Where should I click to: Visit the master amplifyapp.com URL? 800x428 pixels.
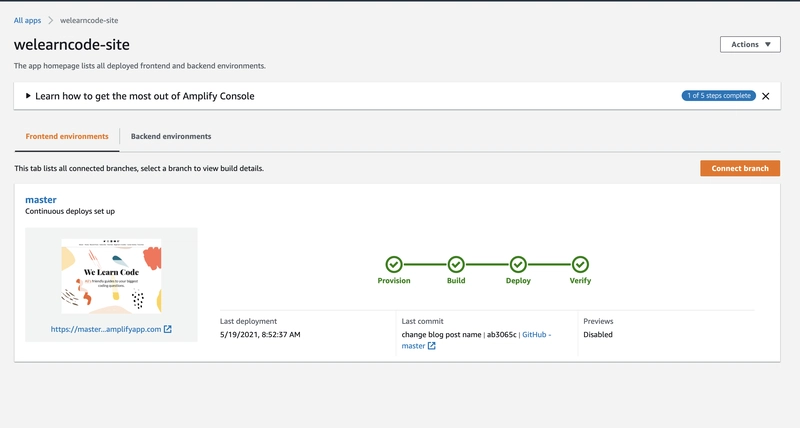[x=106, y=329]
